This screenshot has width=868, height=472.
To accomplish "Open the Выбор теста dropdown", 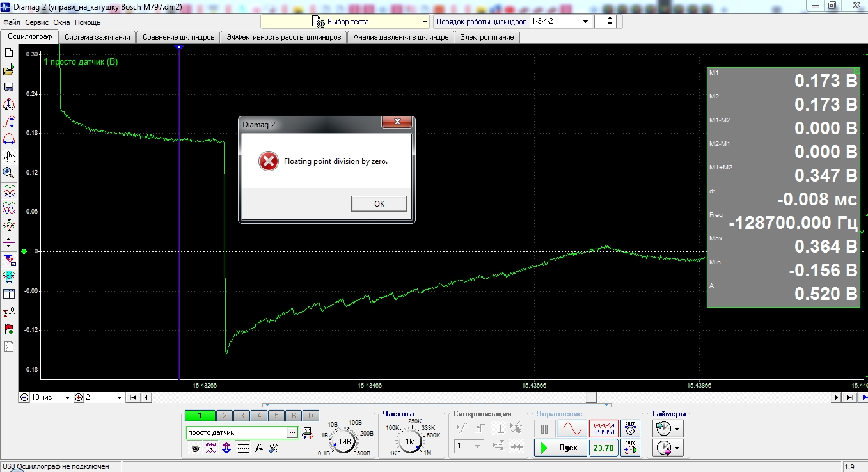I will tap(345, 22).
